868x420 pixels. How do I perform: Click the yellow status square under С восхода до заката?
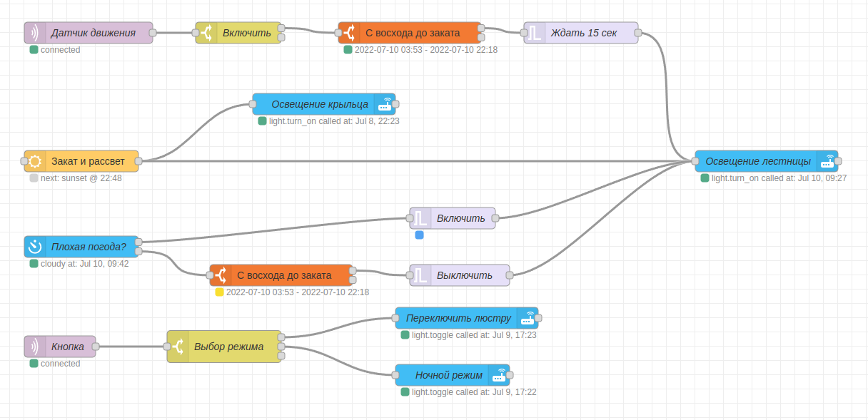(x=219, y=292)
